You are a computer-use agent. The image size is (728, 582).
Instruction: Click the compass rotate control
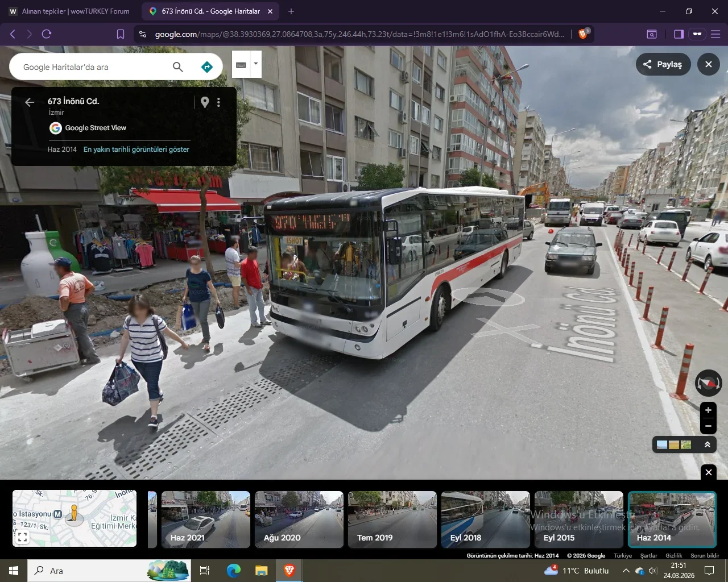(708, 383)
